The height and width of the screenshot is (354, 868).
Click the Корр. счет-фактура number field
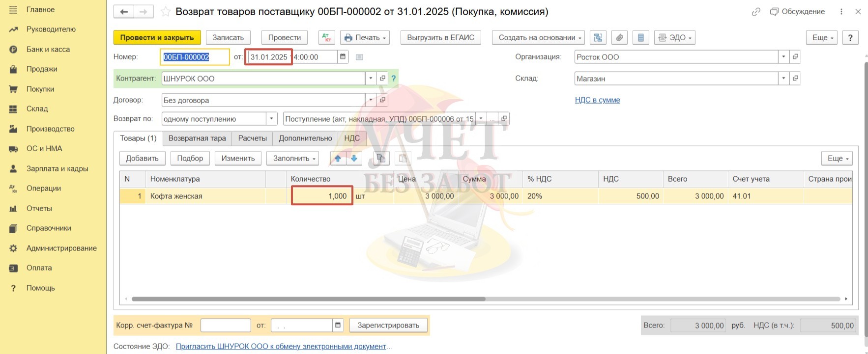pos(226,325)
